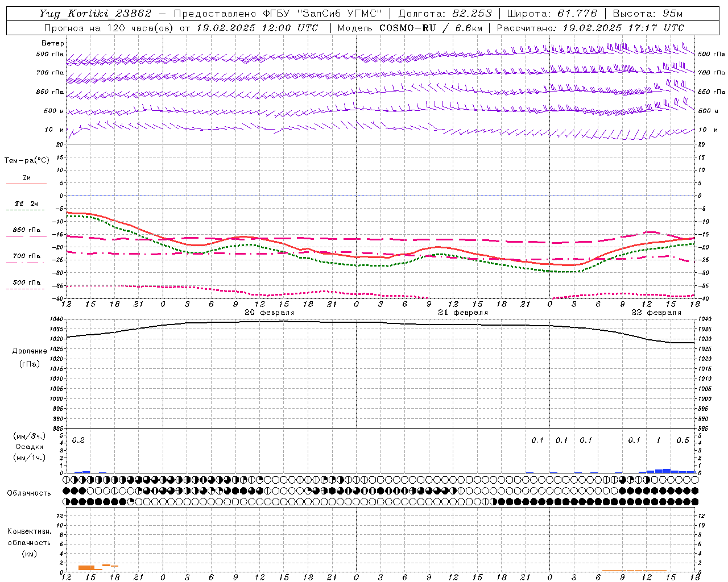Click the Широта: 61.776 value
Image resolution: width=728 pixels, height=582 pixels.
pyautogui.click(x=552, y=14)
